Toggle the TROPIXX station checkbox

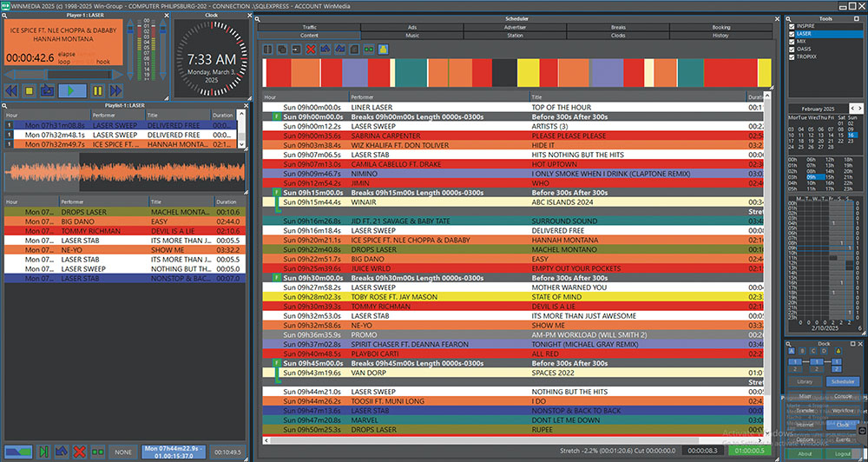click(x=792, y=56)
